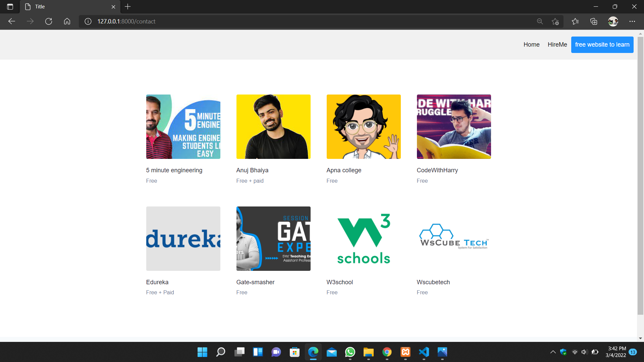
Task: Click the CodeWithHarry title text
Action: pyautogui.click(x=437, y=170)
